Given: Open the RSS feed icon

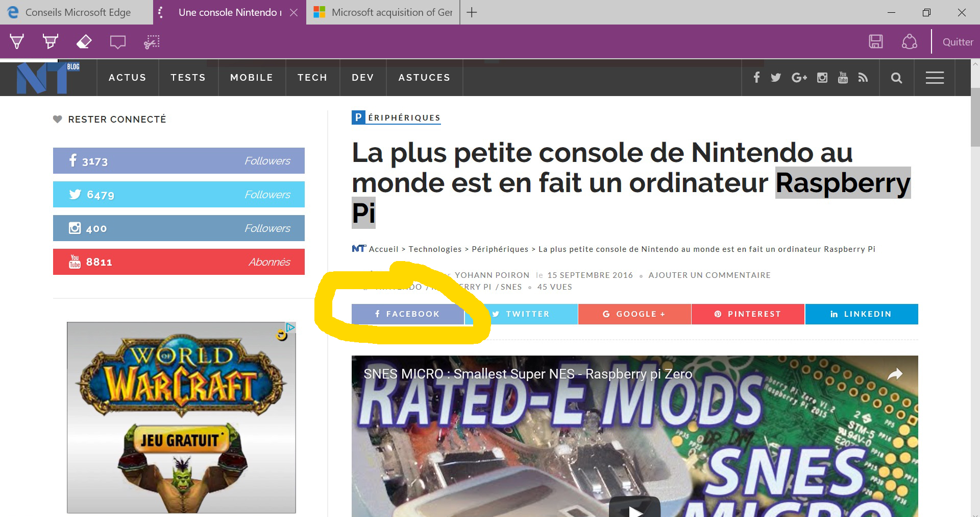Looking at the screenshot, I should (863, 78).
